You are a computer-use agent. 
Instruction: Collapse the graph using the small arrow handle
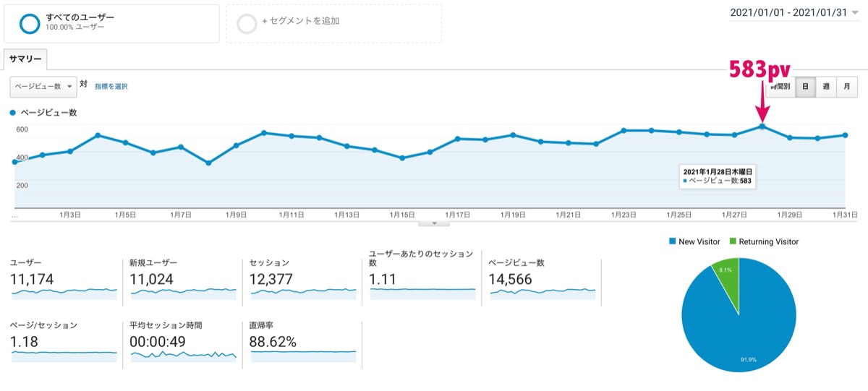point(434,223)
